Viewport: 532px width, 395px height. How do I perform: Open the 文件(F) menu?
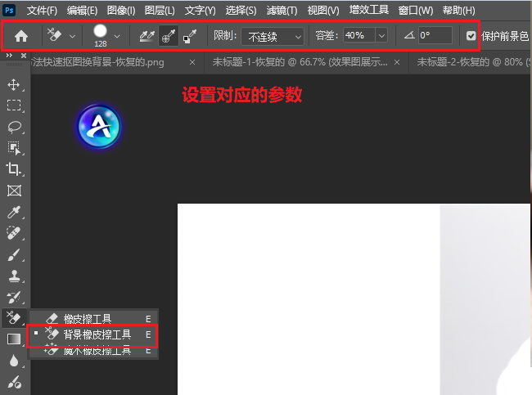42,11
